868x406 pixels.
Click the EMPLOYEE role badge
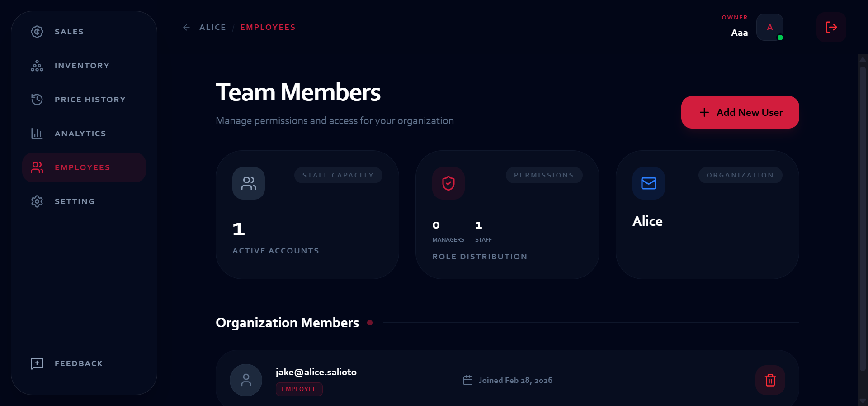tap(299, 389)
